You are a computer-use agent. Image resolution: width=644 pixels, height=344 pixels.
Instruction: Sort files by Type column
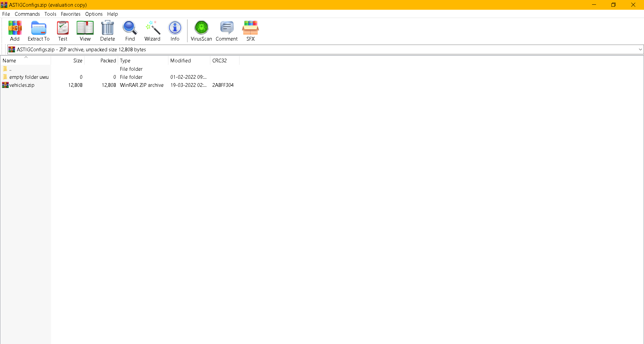tap(143, 60)
